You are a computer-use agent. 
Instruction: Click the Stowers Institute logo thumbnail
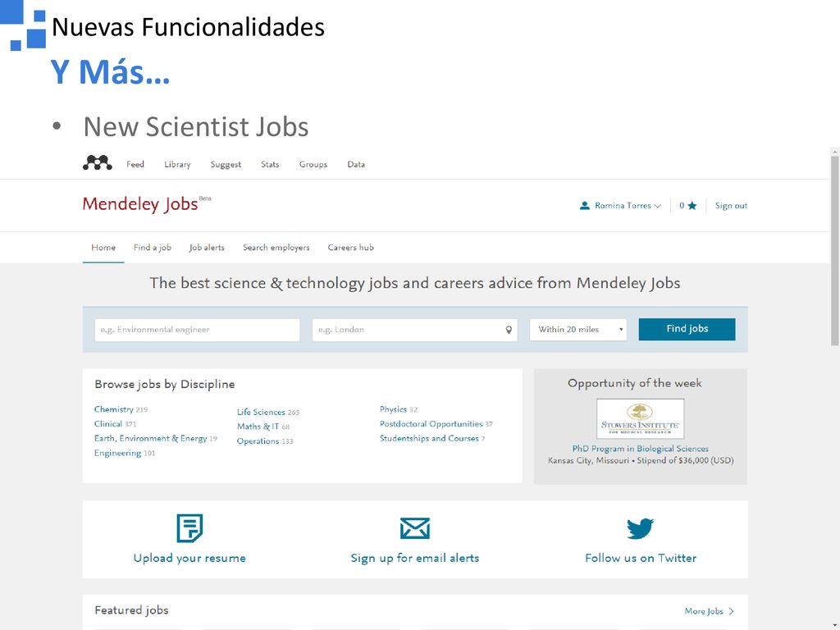click(640, 418)
